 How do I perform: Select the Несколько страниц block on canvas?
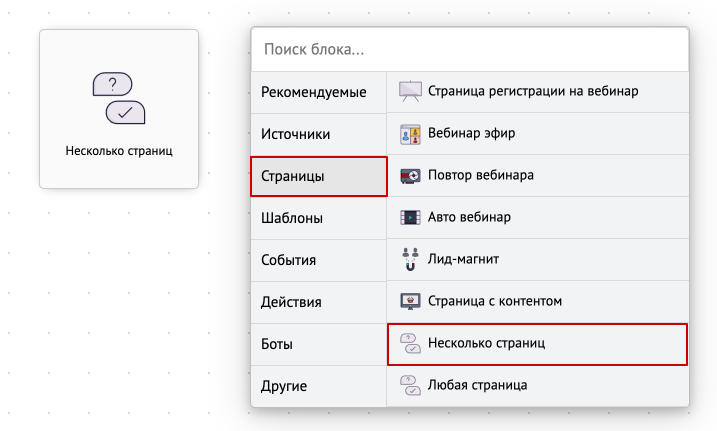[119, 109]
